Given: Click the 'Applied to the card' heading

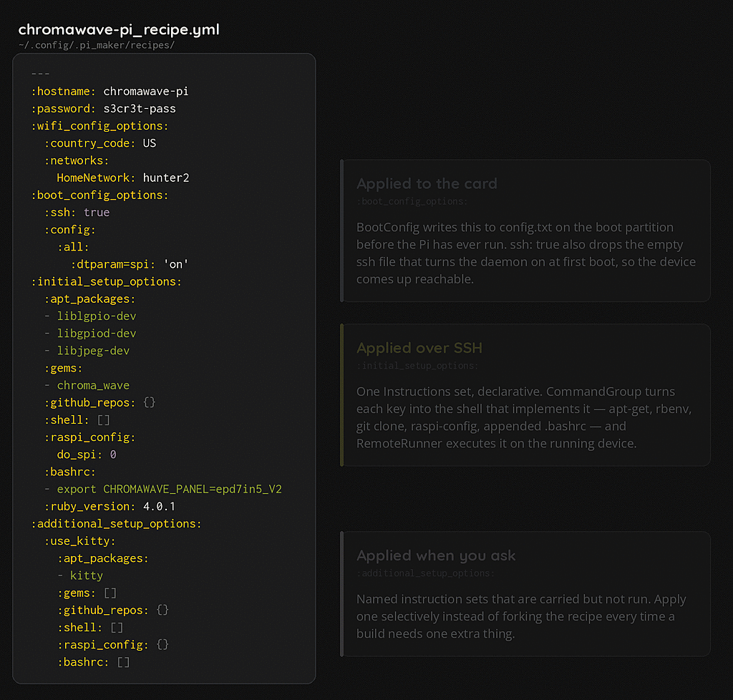Looking at the screenshot, I should coord(427,184).
